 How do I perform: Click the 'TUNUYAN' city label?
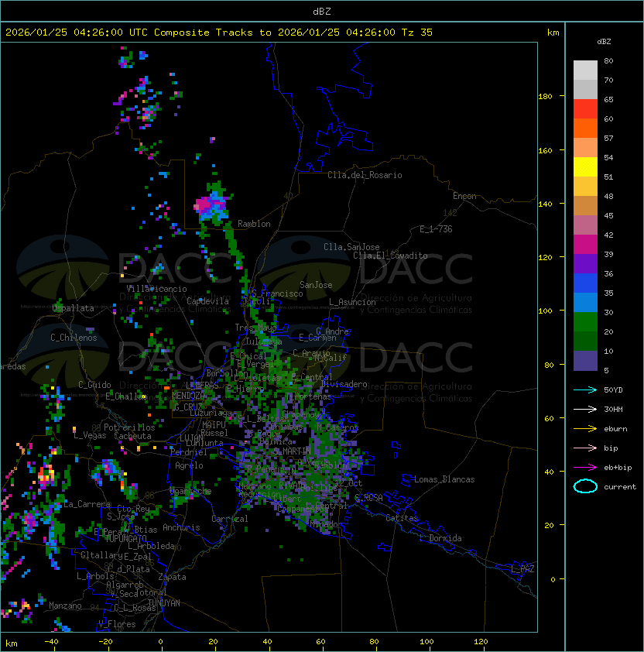point(164,603)
